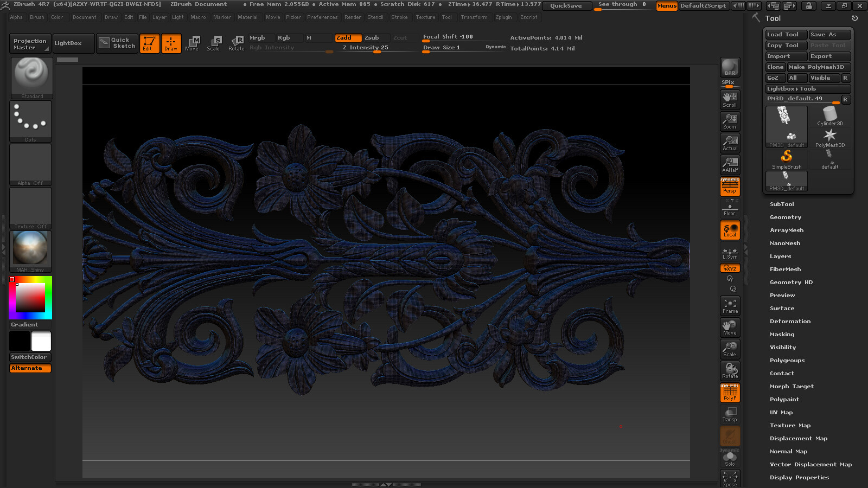Click the Frame mesh icon
868x488 pixels.
(x=730, y=306)
